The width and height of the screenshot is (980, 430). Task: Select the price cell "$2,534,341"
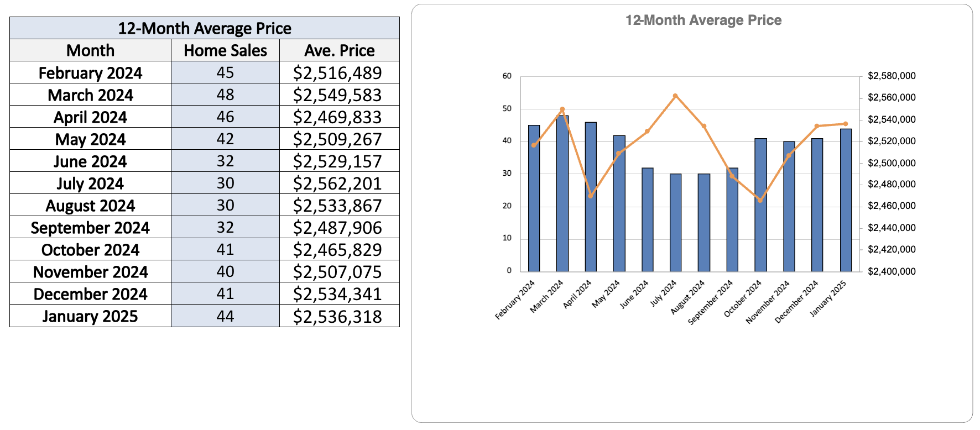pyautogui.click(x=340, y=293)
